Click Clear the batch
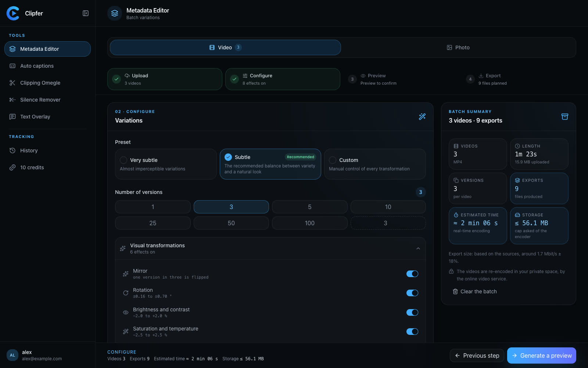Screen dimensions: 588x368 [x=475, y=291]
